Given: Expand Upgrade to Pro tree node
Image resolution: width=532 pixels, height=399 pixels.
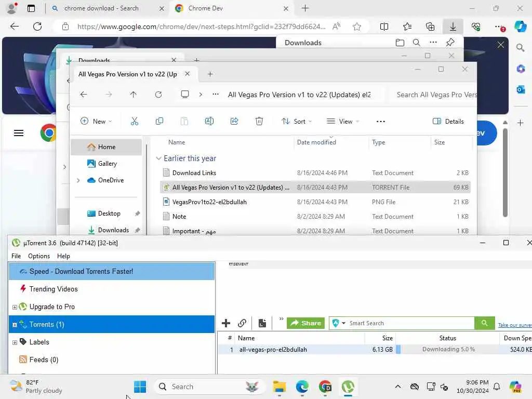Looking at the screenshot, I should click(15, 307).
